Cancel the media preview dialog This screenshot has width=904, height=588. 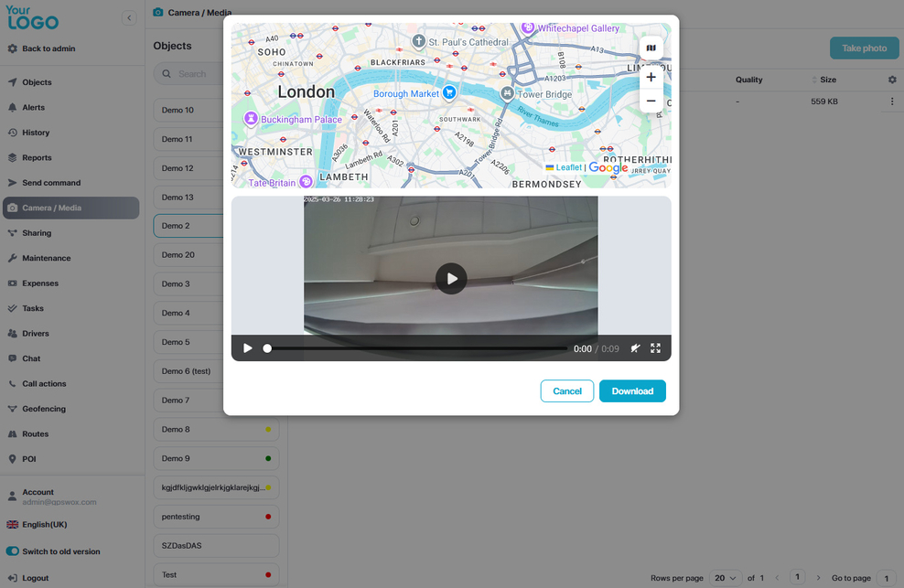566,391
